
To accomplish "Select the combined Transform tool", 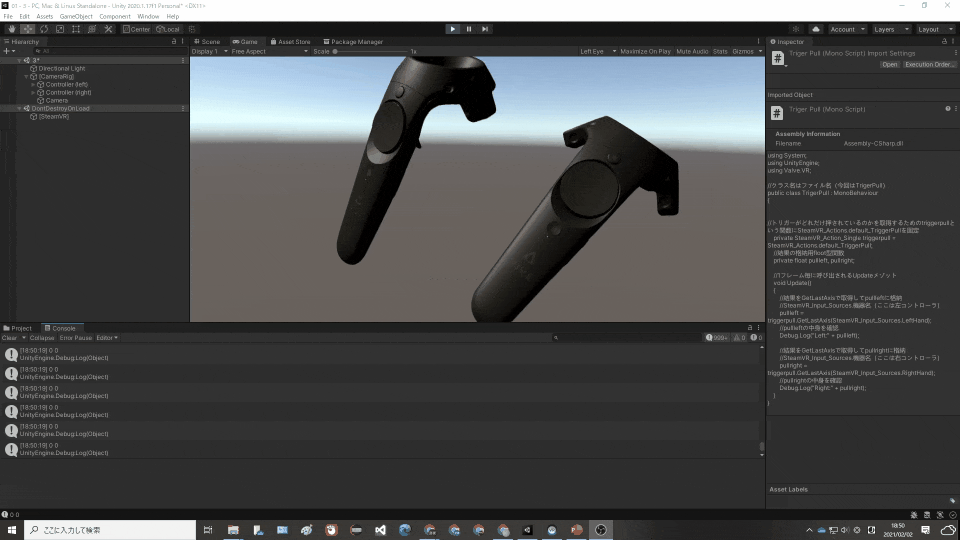I will (92, 29).
